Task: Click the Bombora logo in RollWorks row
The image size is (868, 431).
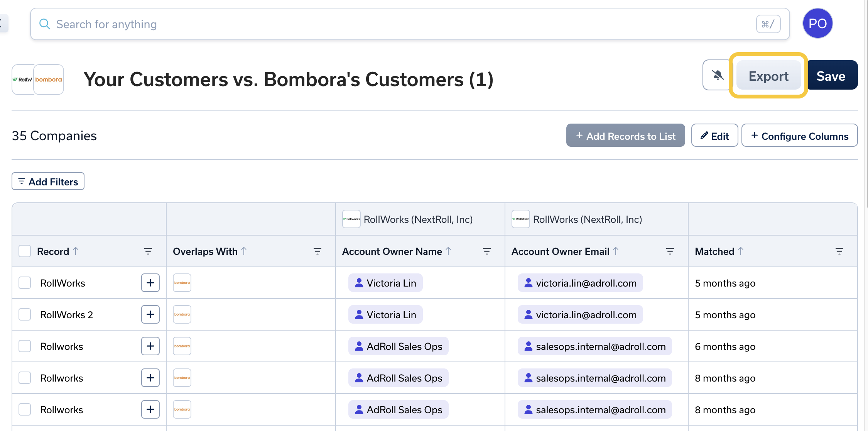Action: click(x=182, y=283)
